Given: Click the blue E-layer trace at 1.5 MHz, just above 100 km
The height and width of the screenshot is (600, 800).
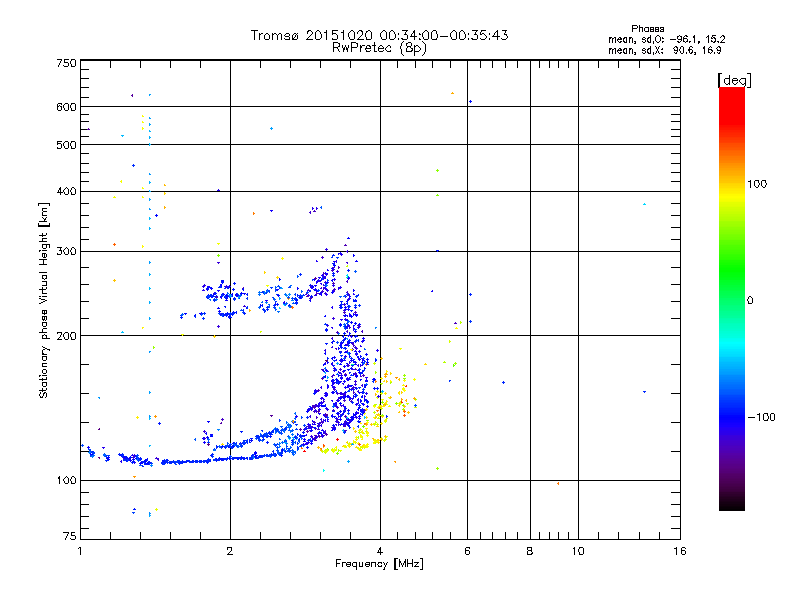Looking at the screenshot, I should [x=186, y=462].
